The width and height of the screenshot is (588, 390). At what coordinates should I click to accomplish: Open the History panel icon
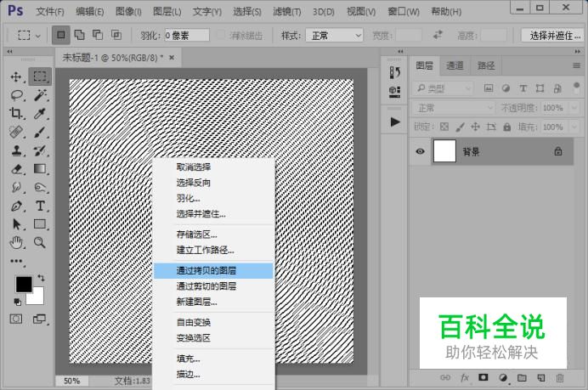point(394,72)
